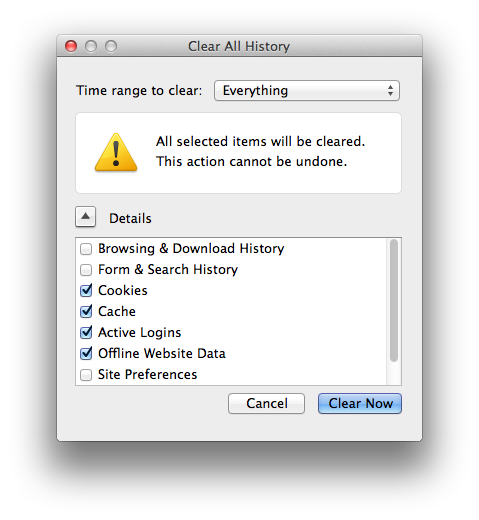This screenshot has width=479, height=520.
Task: Click the Everything dropdown stepper arrows
Action: tap(390, 90)
